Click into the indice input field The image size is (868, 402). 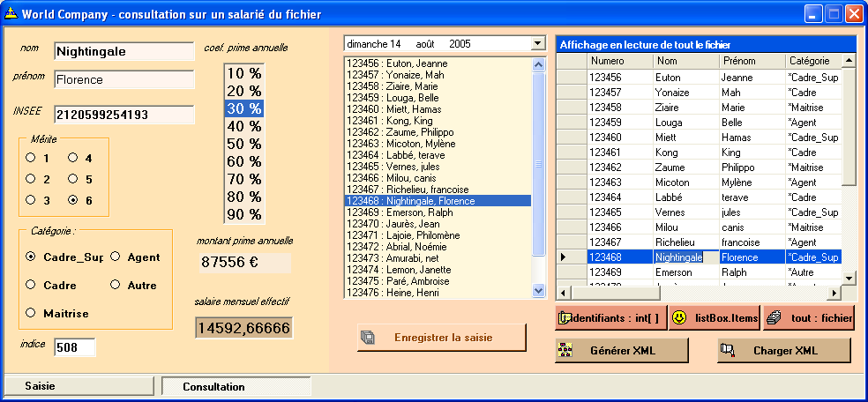[74, 347]
